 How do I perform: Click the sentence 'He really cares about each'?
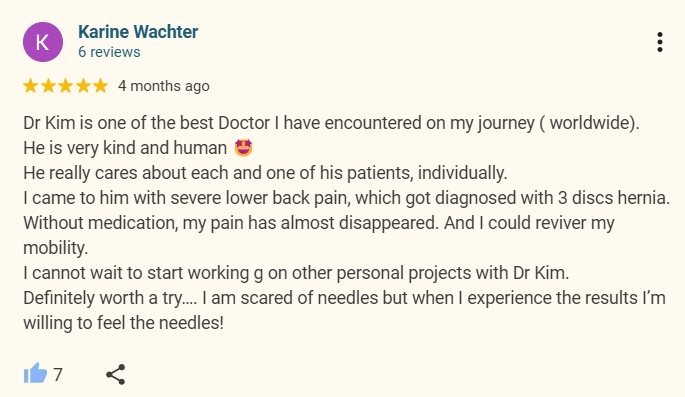pos(265,173)
